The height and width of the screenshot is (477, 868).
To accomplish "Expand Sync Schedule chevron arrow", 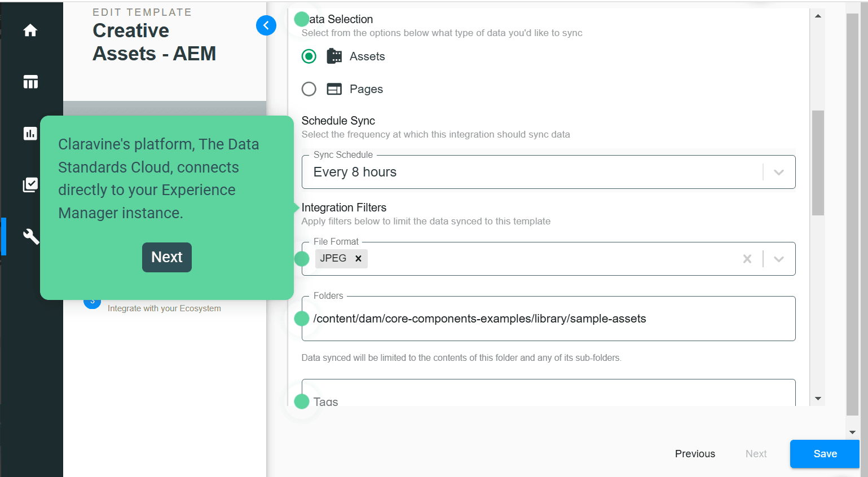I will [779, 172].
